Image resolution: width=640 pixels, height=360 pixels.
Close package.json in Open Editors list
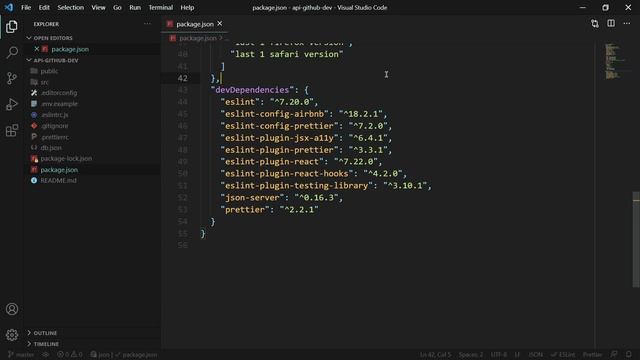(x=37, y=49)
